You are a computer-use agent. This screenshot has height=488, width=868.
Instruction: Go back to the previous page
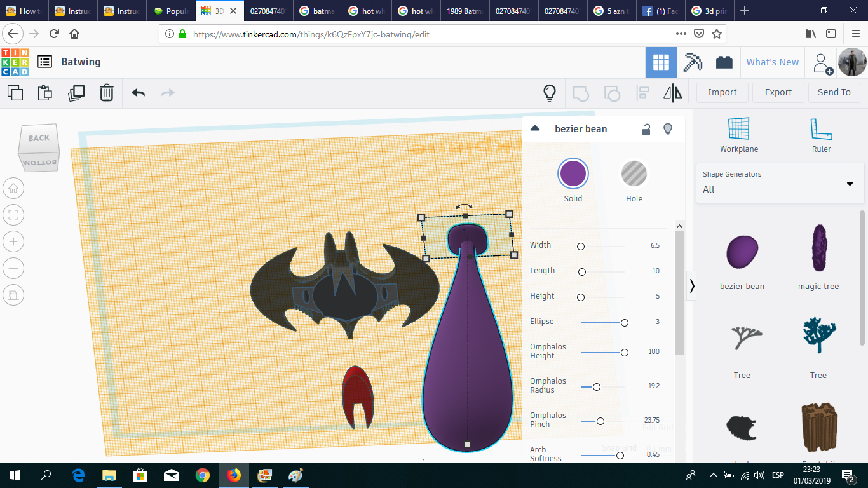13,34
